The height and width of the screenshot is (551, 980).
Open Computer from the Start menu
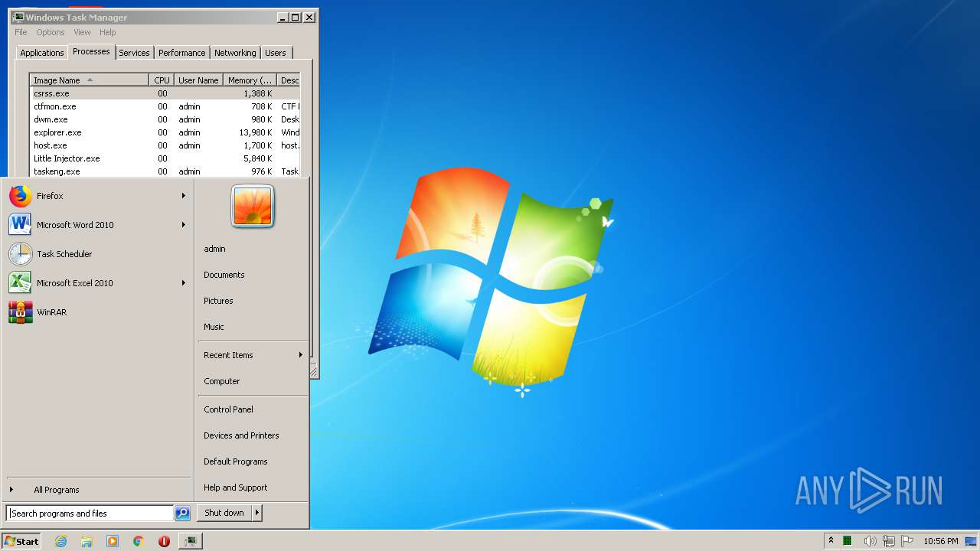tap(222, 381)
